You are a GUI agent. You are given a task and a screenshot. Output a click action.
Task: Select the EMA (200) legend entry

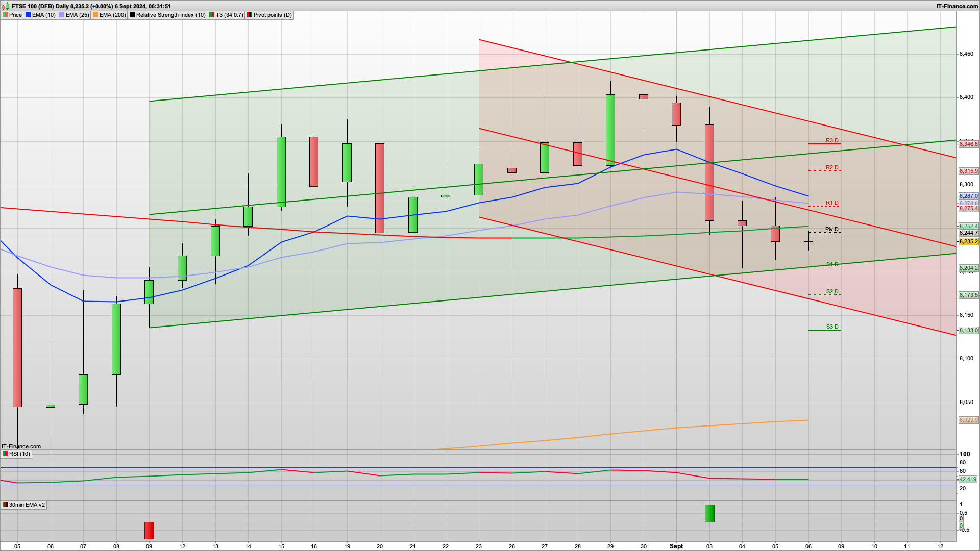[109, 15]
